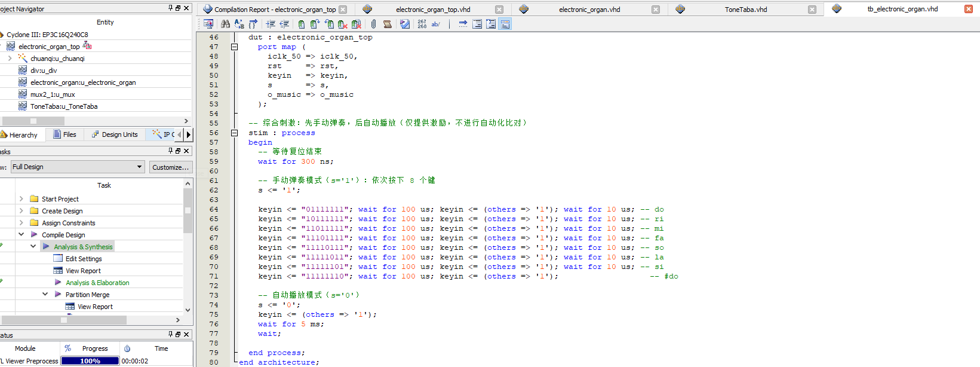Pin the Status panel

(171, 335)
